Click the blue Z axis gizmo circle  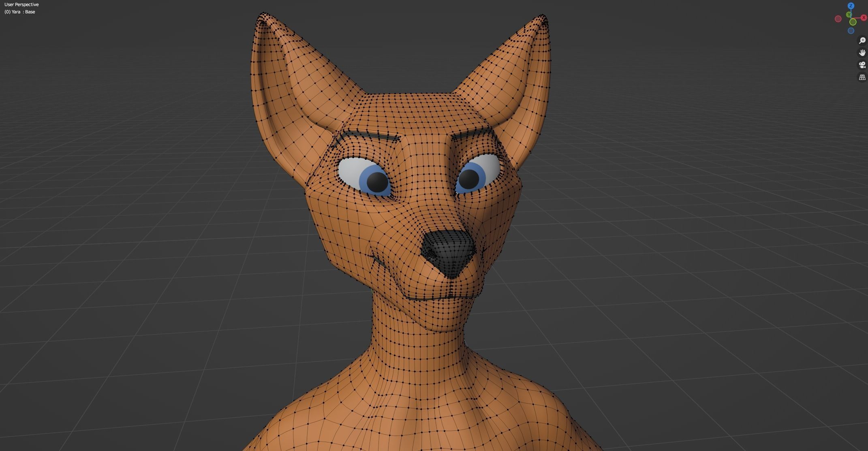tap(851, 6)
